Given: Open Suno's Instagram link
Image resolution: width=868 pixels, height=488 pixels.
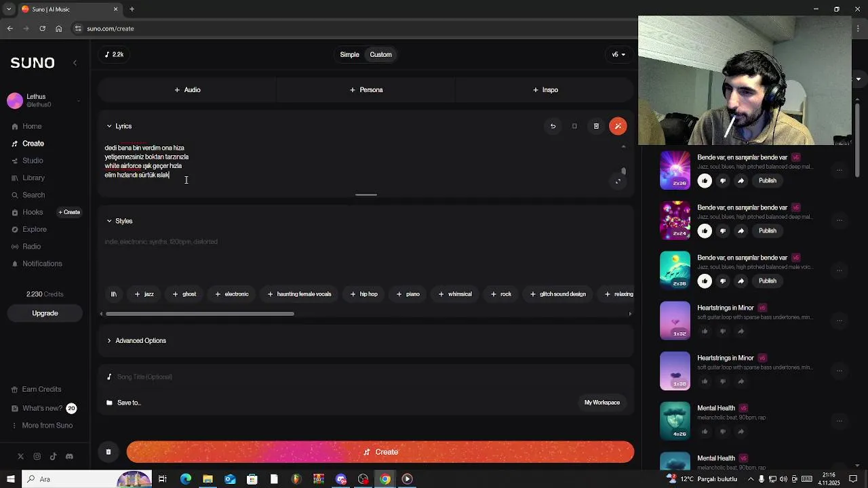Looking at the screenshot, I should (x=37, y=457).
